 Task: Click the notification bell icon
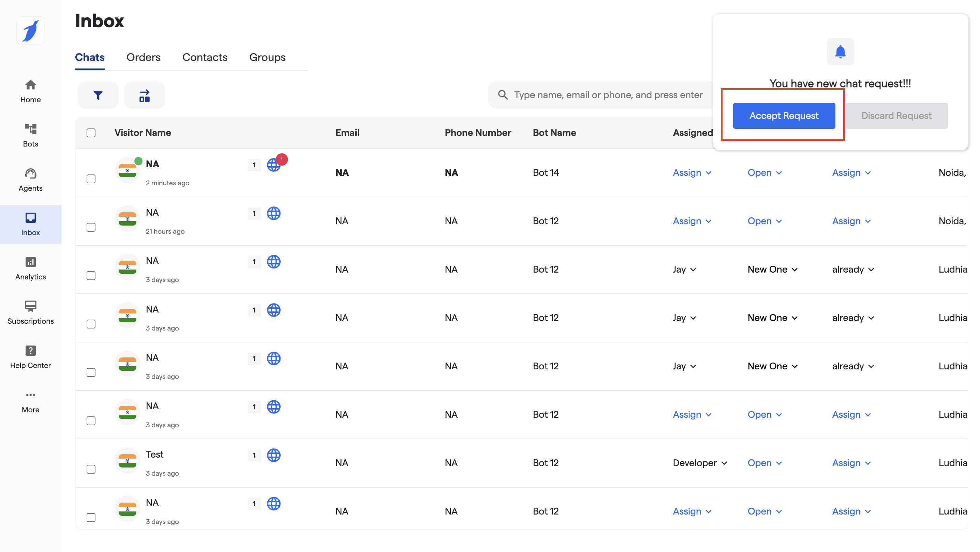tap(840, 52)
